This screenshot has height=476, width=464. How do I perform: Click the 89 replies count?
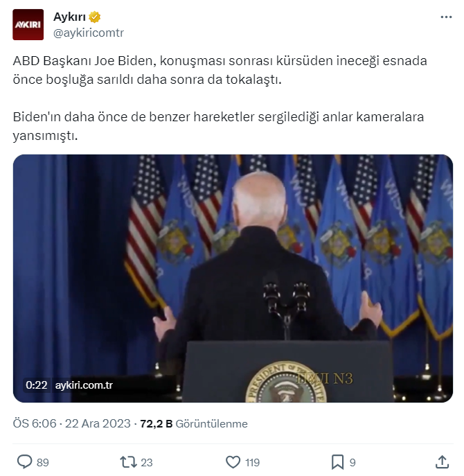pos(43,462)
